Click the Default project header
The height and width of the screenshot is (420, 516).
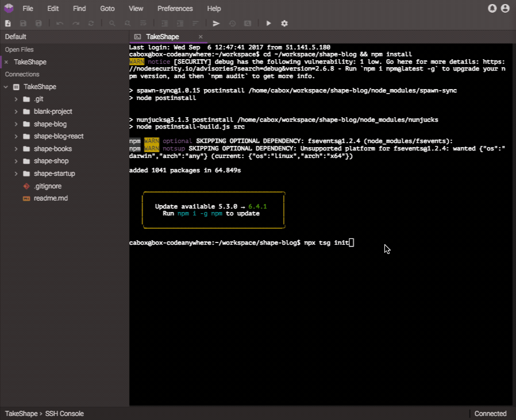pyautogui.click(x=16, y=37)
